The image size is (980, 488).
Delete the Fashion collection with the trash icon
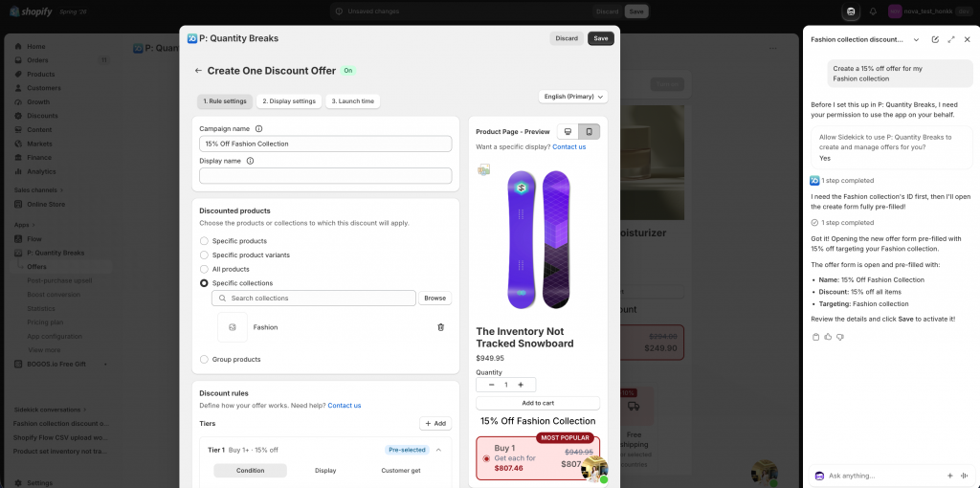pos(440,327)
